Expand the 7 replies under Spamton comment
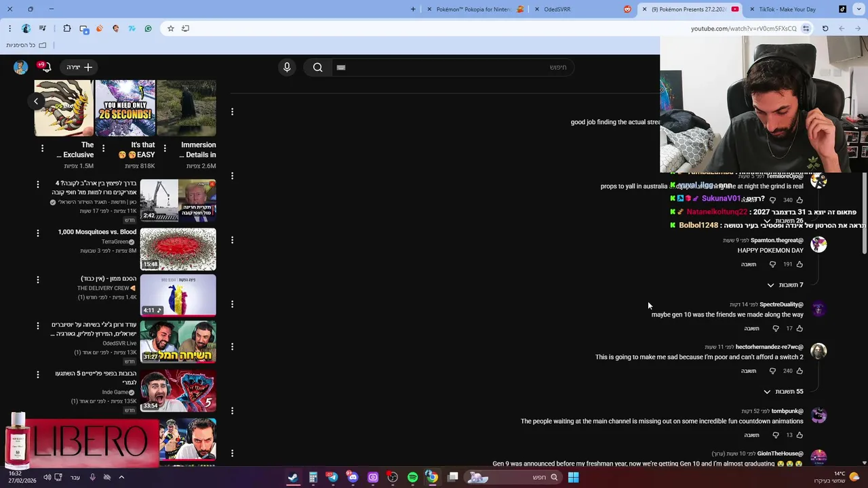This screenshot has width=868, height=488. click(785, 285)
